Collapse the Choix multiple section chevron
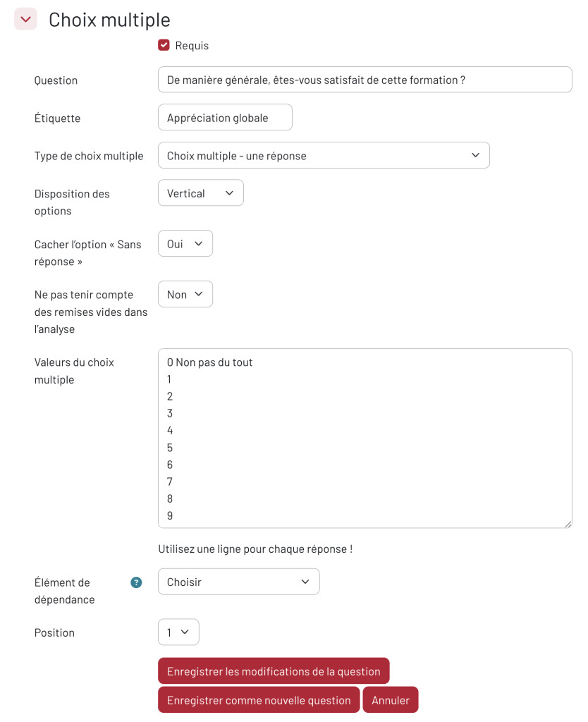This screenshot has width=588, height=722. pos(26,19)
